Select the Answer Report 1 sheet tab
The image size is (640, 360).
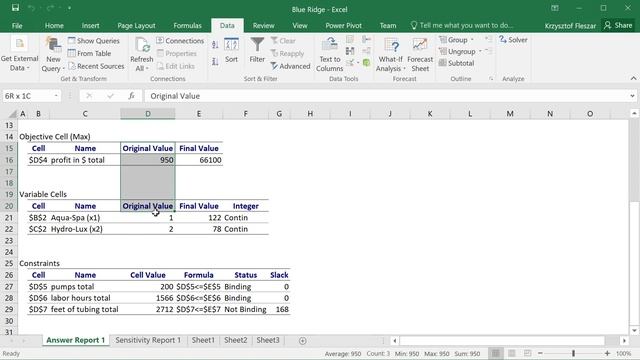click(76, 340)
